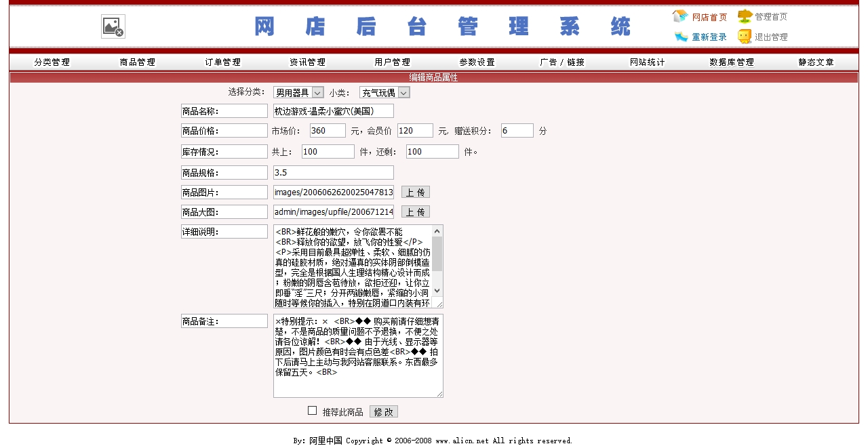
Task: Click the 选择分类 label text
Action: pyautogui.click(x=246, y=92)
